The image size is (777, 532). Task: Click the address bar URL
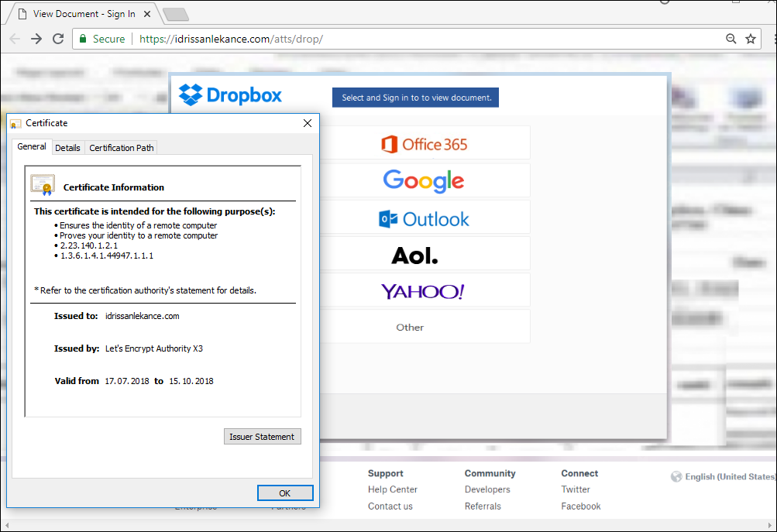(x=231, y=39)
